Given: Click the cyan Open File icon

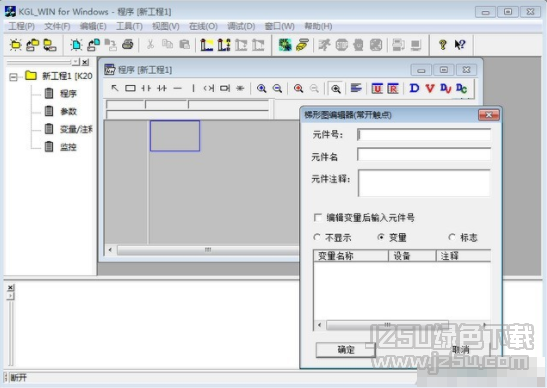Looking at the screenshot, I should tap(93, 45).
